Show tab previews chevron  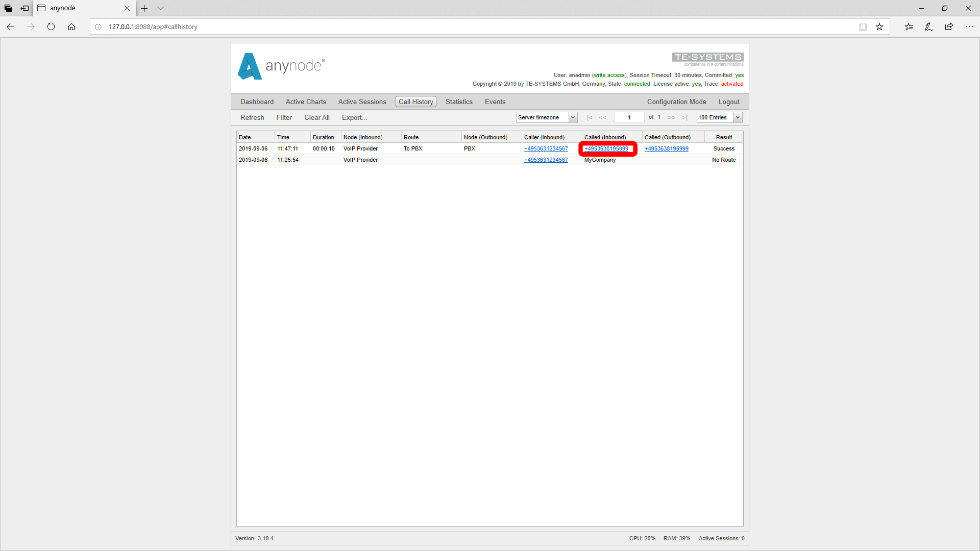coord(160,8)
